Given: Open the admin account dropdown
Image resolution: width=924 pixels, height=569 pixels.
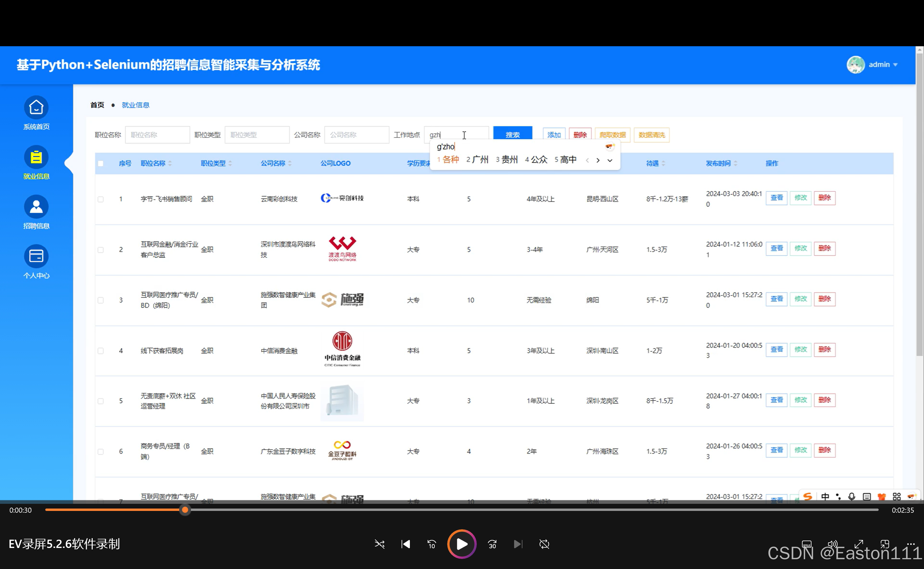Looking at the screenshot, I should click(x=879, y=64).
